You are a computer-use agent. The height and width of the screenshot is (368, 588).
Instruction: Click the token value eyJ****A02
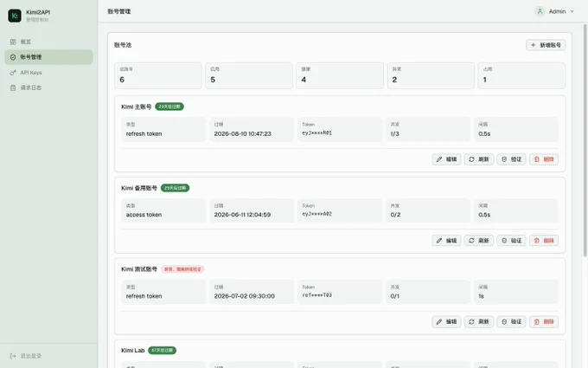tap(316, 214)
